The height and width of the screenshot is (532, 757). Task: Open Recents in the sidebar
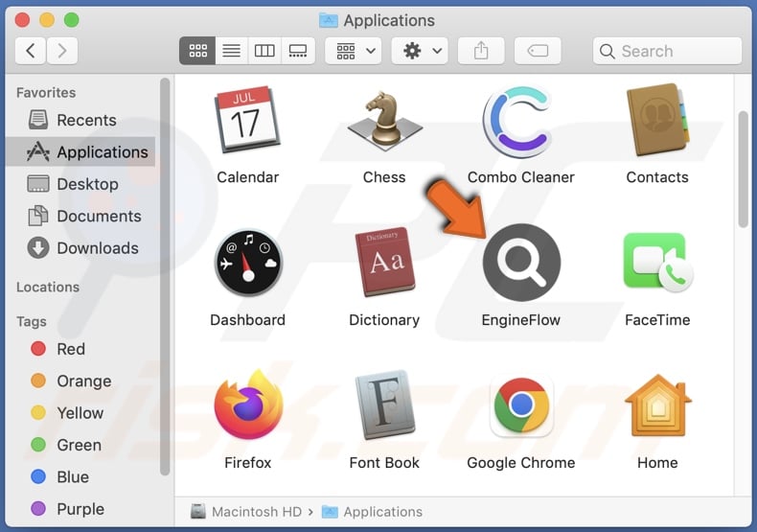click(x=80, y=120)
